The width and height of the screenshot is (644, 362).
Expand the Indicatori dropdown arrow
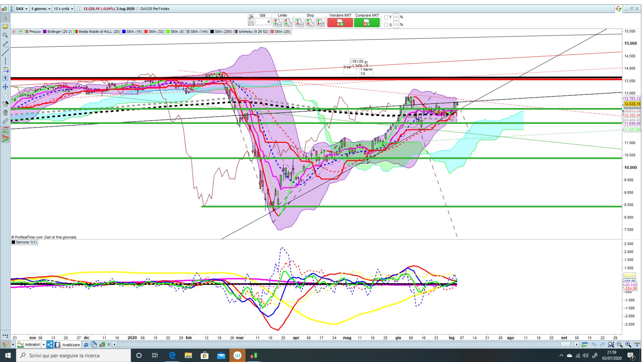44,345
